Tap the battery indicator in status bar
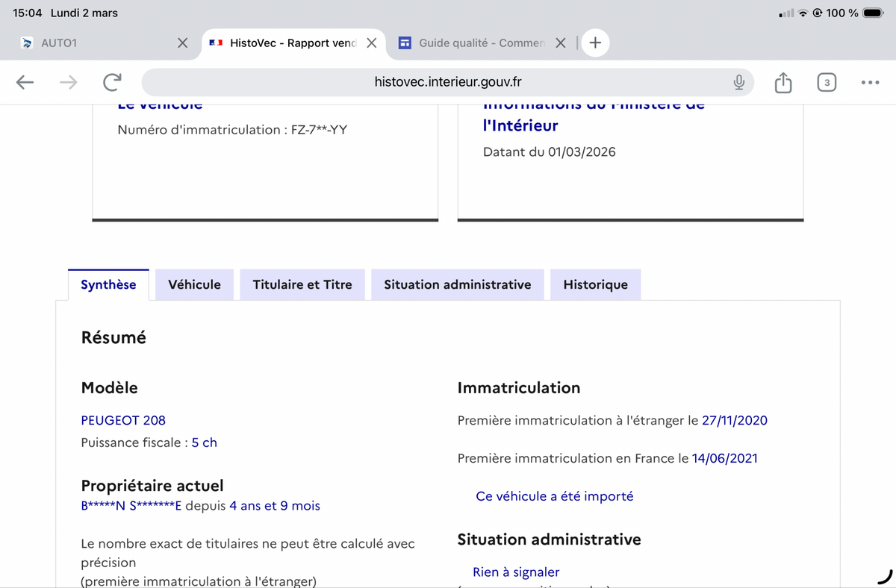The width and height of the screenshot is (896, 588). [x=873, y=13]
